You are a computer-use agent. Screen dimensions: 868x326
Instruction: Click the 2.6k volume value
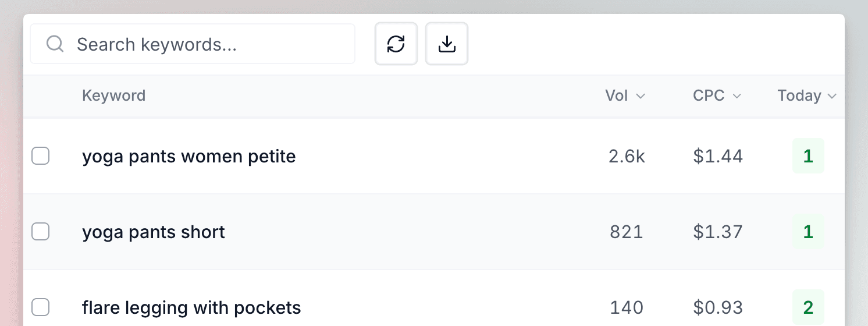[627, 156]
